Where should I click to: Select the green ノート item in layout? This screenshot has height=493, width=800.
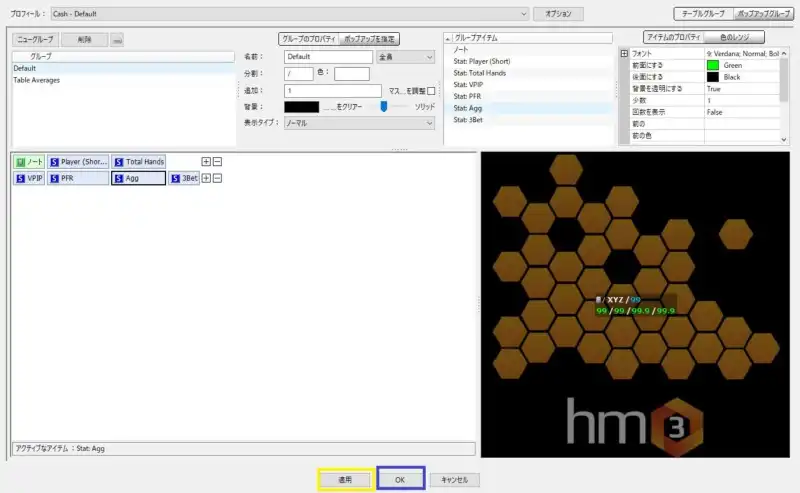29,161
